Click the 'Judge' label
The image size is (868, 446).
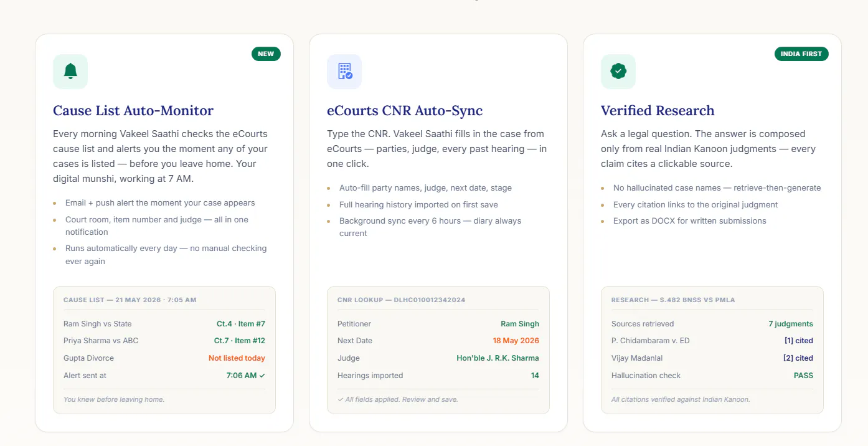(x=349, y=358)
